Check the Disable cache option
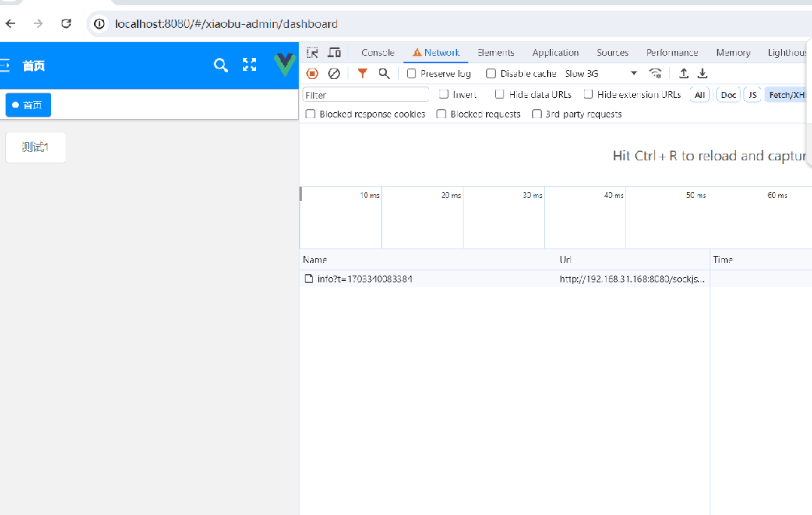 pos(491,74)
